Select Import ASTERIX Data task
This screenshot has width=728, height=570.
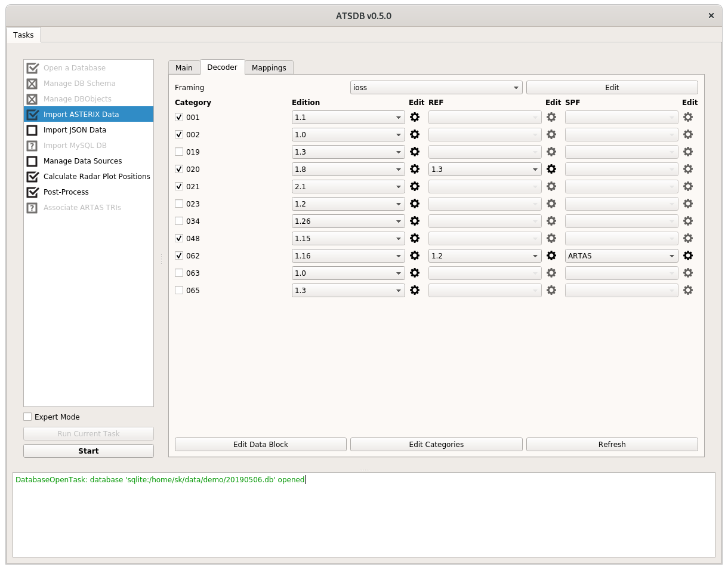tap(88, 115)
